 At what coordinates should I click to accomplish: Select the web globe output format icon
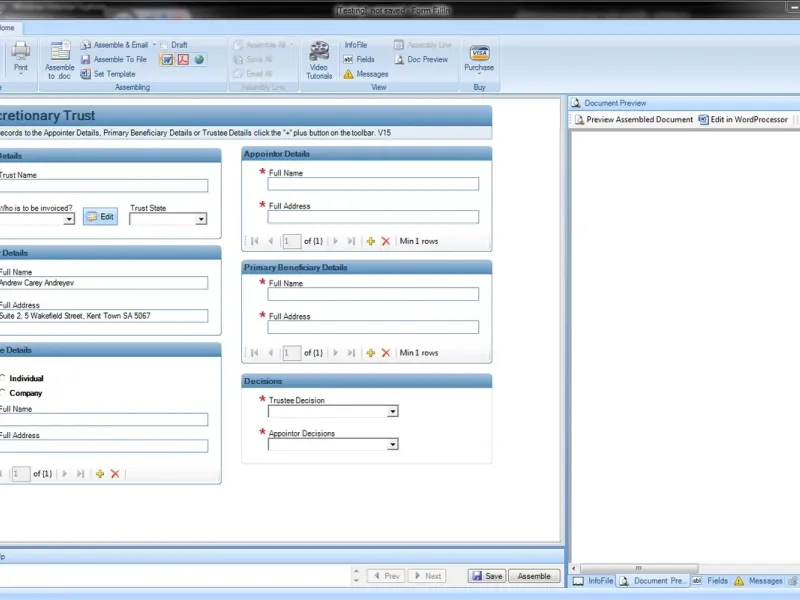coord(199,60)
